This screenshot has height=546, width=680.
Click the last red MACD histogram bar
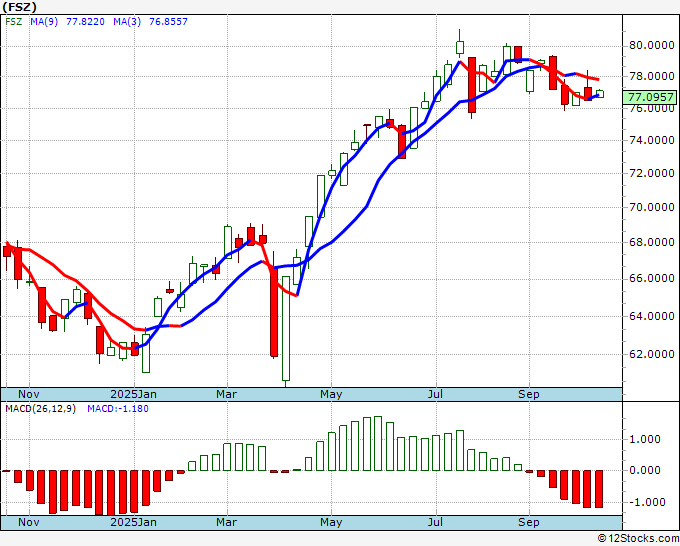pos(599,489)
